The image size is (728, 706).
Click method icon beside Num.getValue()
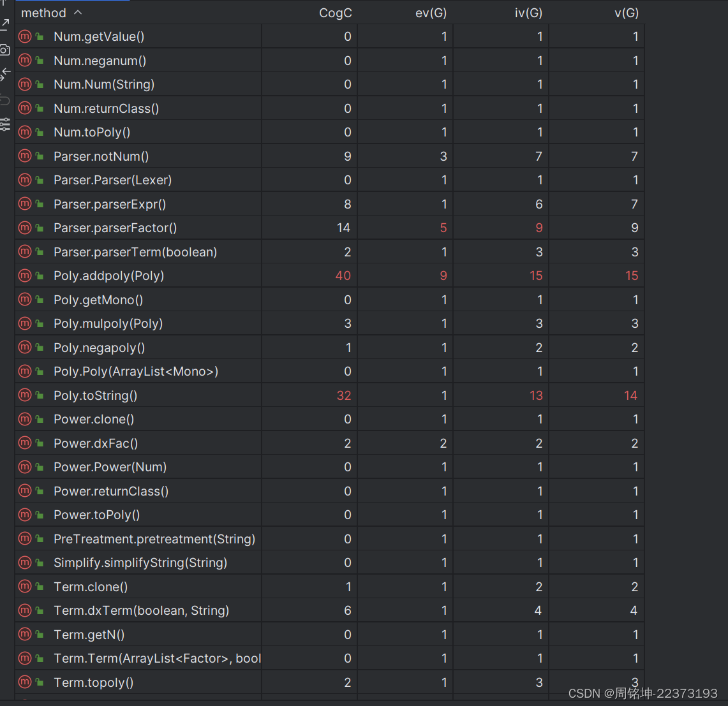(25, 36)
